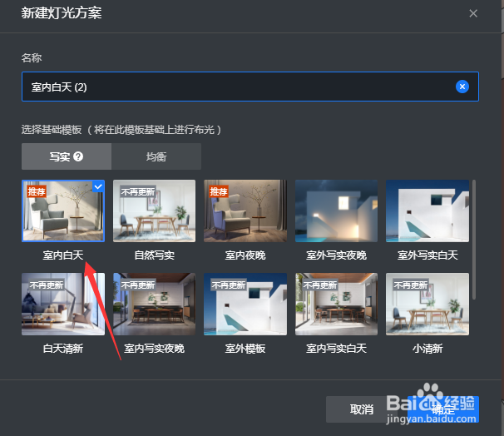Pick the 室外写实夜晚 template thumbnail
504x436 pixels.
click(336, 211)
